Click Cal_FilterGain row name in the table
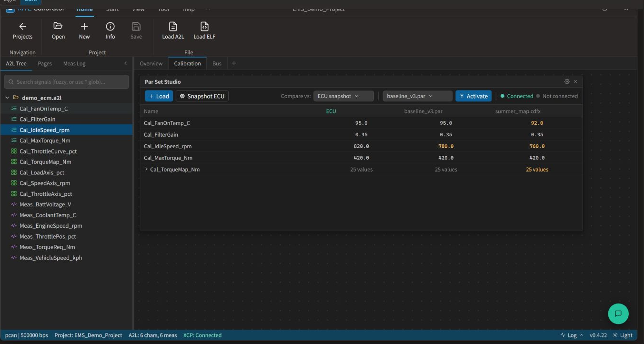Screen dimensions: 644x344 pos(161,135)
